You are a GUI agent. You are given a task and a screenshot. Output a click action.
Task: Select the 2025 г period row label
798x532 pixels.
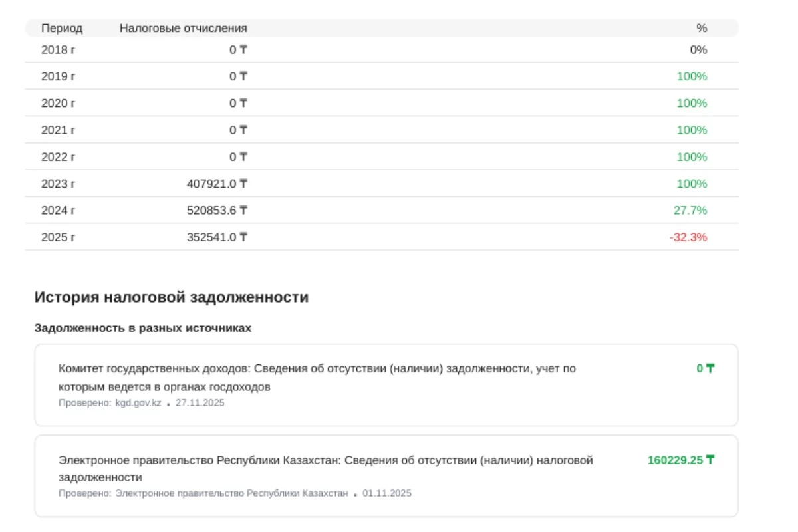point(59,237)
